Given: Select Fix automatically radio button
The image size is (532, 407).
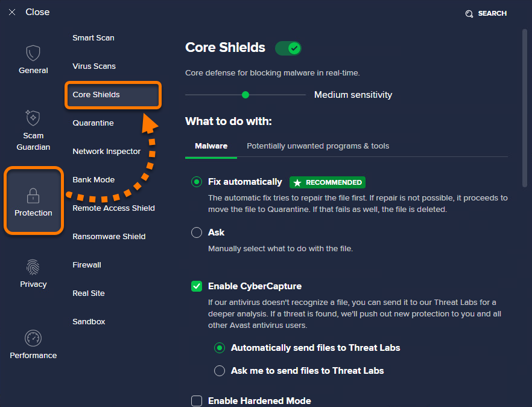Looking at the screenshot, I should [197, 182].
